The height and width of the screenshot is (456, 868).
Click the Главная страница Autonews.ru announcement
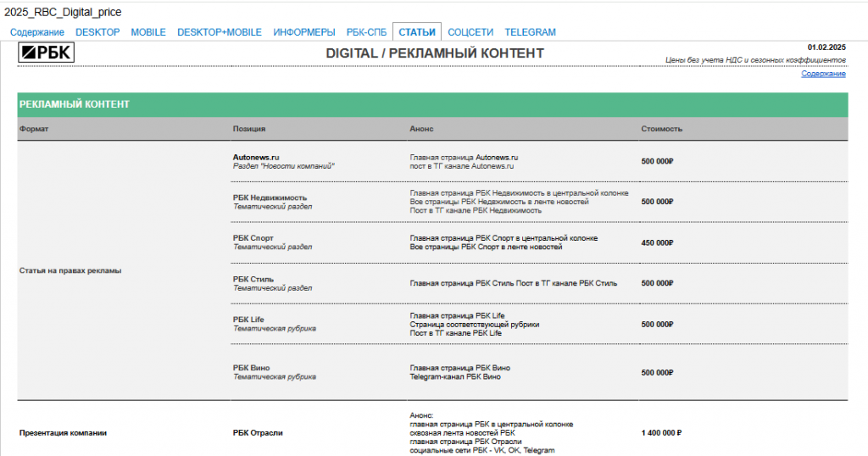click(x=464, y=157)
